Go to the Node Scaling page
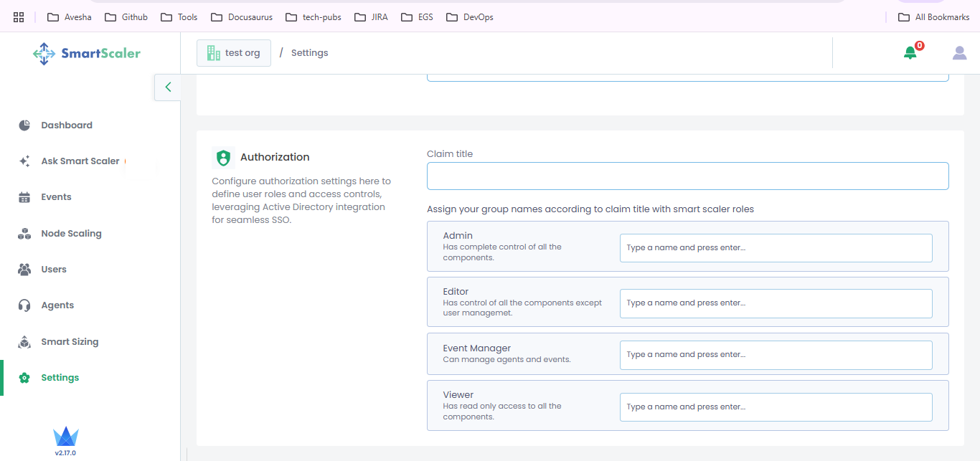Viewport: 980px width, 461px height. point(71,234)
